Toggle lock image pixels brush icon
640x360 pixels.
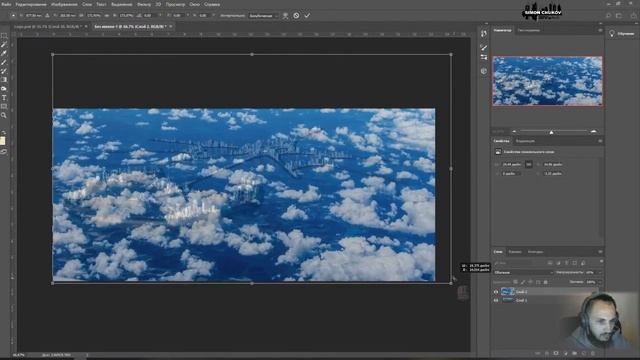tap(523, 282)
